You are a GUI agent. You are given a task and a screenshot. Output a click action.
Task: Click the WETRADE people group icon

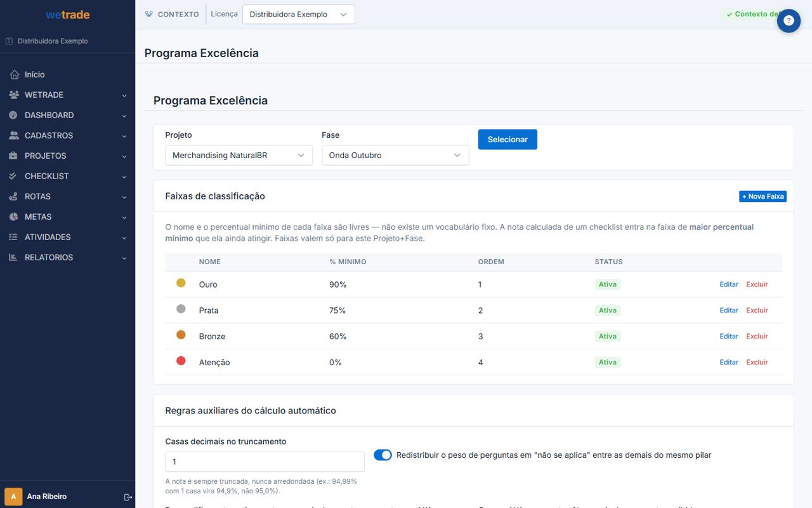click(x=14, y=95)
